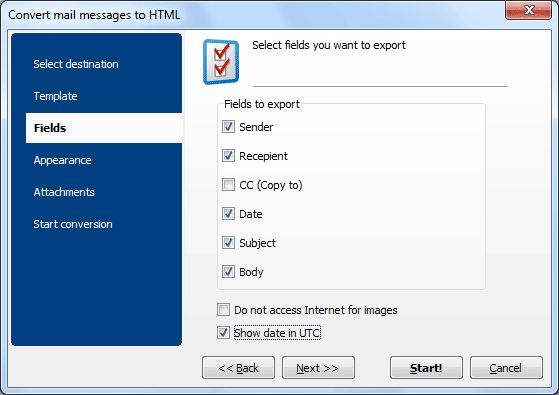The width and height of the screenshot is (559, 395).
Task: Open the Attachments step
Action: click(x=64, y=192)
